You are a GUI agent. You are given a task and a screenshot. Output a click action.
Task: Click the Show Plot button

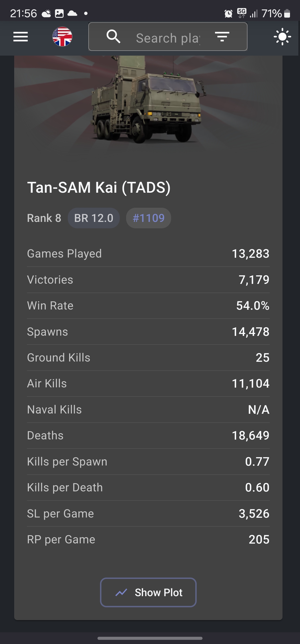(x=148, y=593)
